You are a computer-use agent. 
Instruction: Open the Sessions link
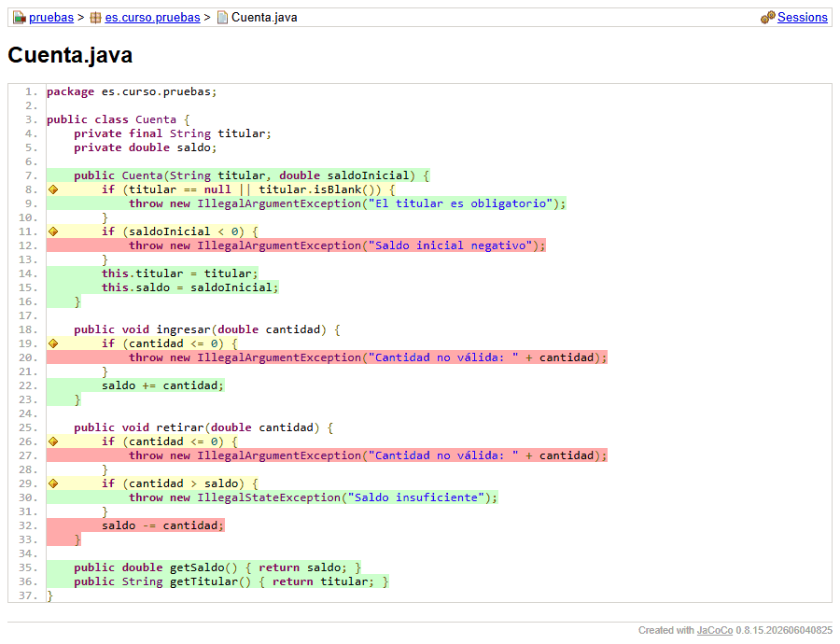point(802,18)
